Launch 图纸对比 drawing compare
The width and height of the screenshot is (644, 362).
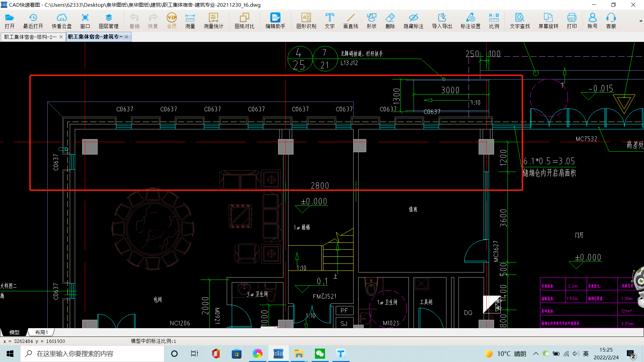(x=245, y=21)
